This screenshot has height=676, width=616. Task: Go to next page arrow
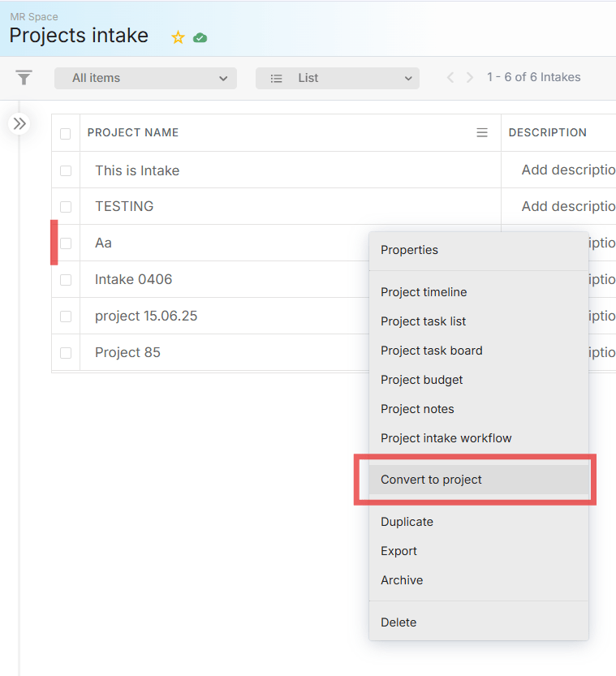click(470, 78)
